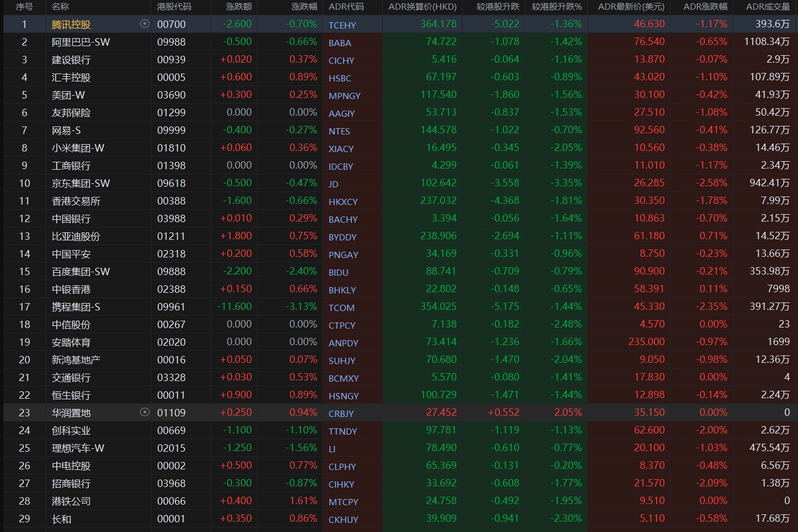Screen dimensions: 798x532
Task: Click the ADR price value 235.000
Action: 646,342
